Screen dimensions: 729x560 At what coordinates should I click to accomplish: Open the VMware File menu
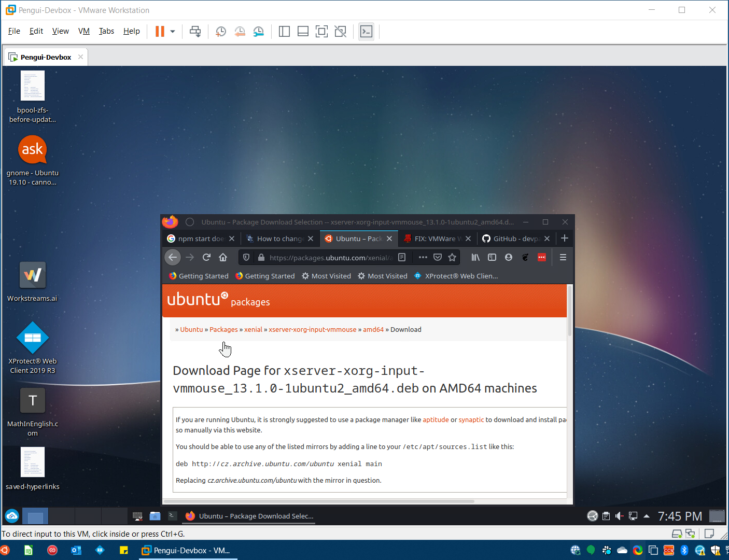click(x=14, y=31)
